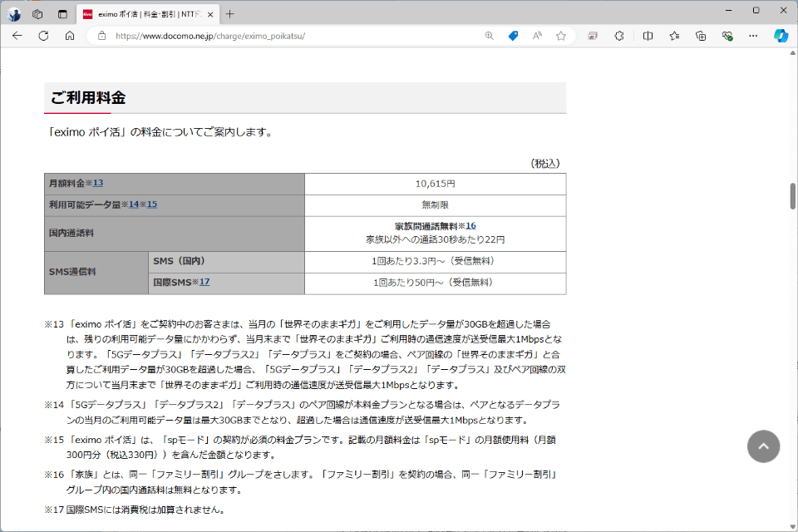Open the shopping coupons icon in the toolbar
This screenshot has width=798, height=532.
pos(513,36)
